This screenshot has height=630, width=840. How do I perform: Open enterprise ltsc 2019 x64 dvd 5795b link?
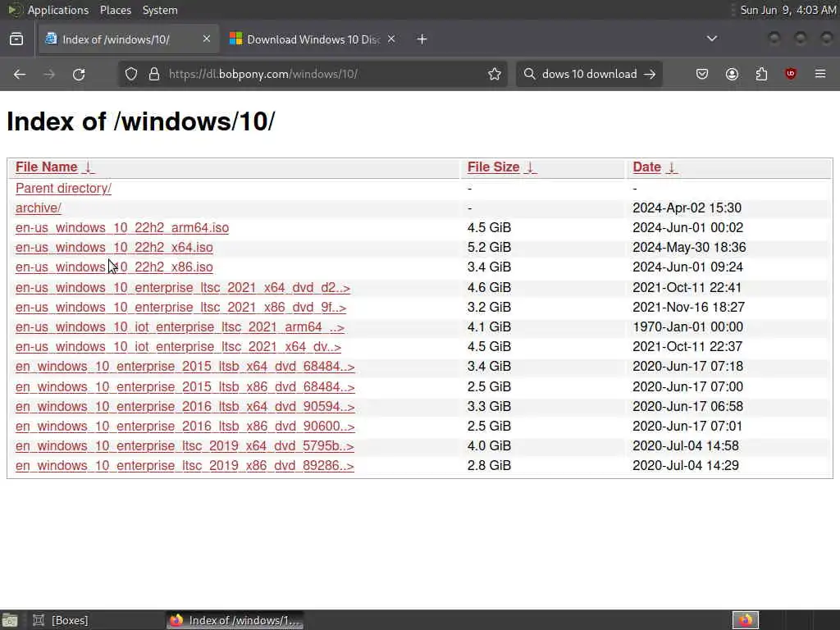pos(185,446)
